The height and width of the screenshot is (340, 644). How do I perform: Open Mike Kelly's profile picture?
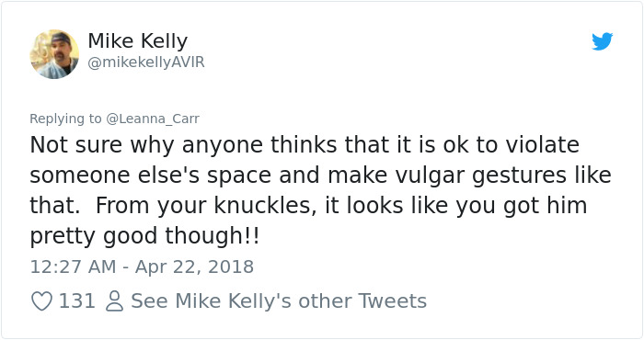click(54, 53)
